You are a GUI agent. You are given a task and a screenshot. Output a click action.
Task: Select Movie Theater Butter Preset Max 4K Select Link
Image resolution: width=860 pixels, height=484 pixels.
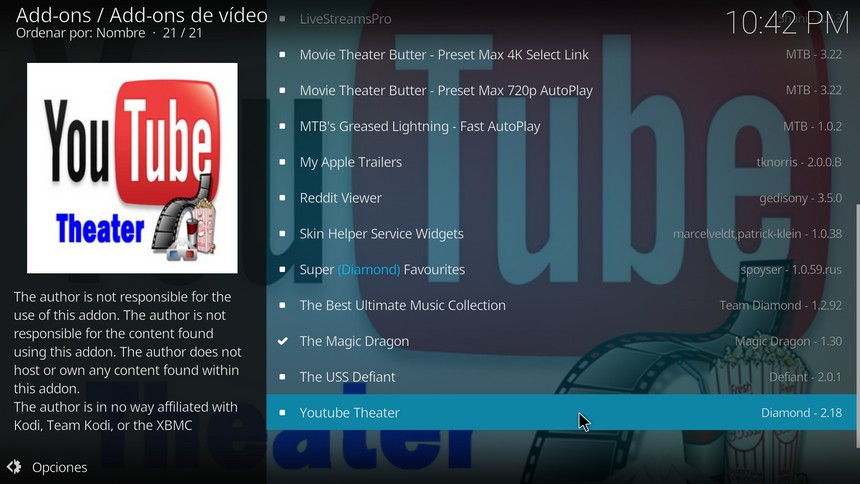[561, 54]
